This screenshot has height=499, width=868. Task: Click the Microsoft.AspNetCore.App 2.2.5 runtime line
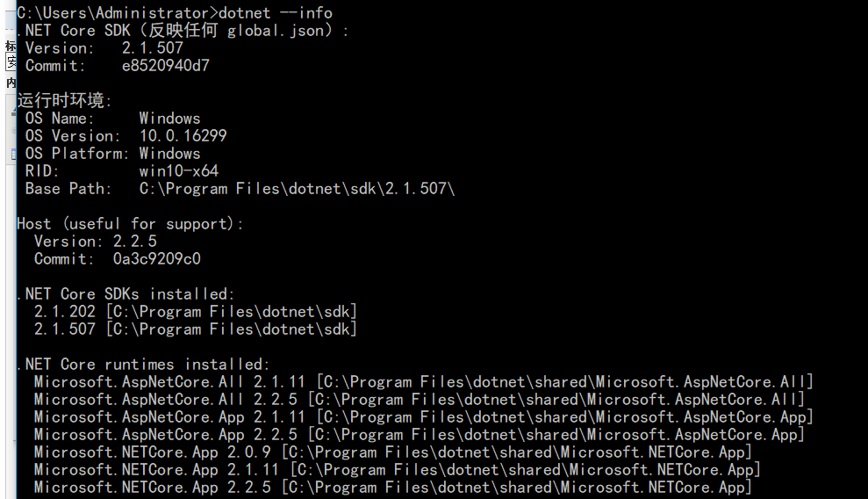(x=419, y=434)
